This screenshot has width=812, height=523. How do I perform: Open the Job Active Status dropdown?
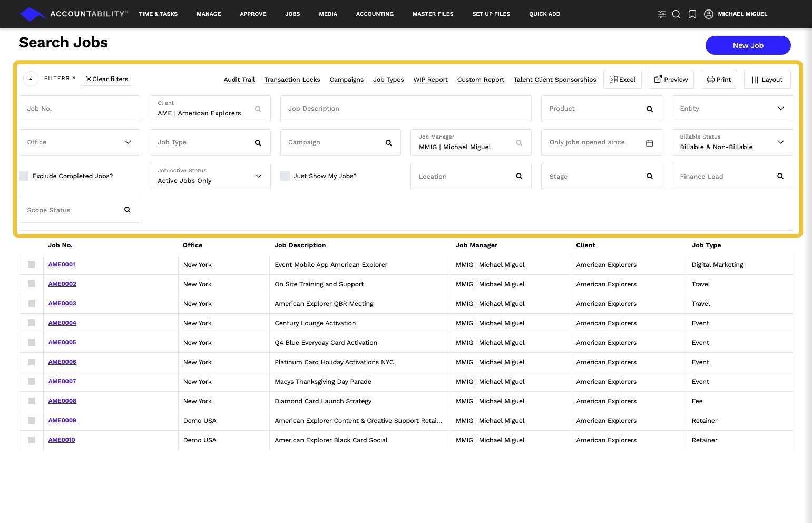[258, 176]
